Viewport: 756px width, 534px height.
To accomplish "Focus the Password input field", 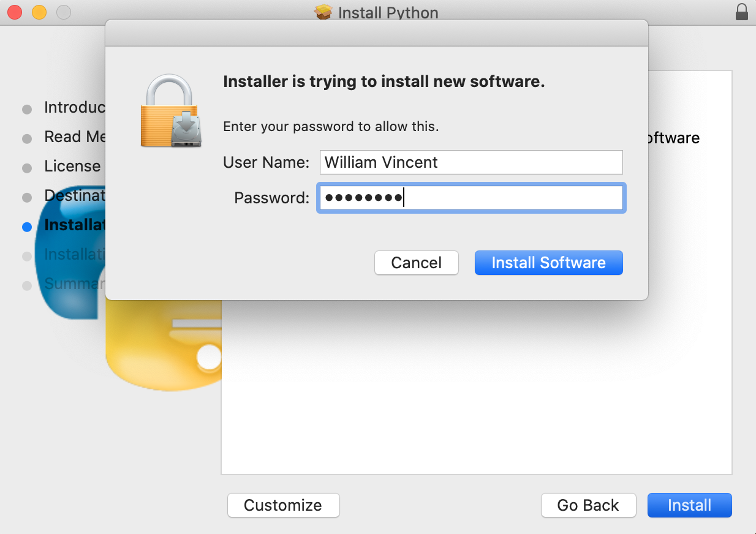I will point(471,198).
